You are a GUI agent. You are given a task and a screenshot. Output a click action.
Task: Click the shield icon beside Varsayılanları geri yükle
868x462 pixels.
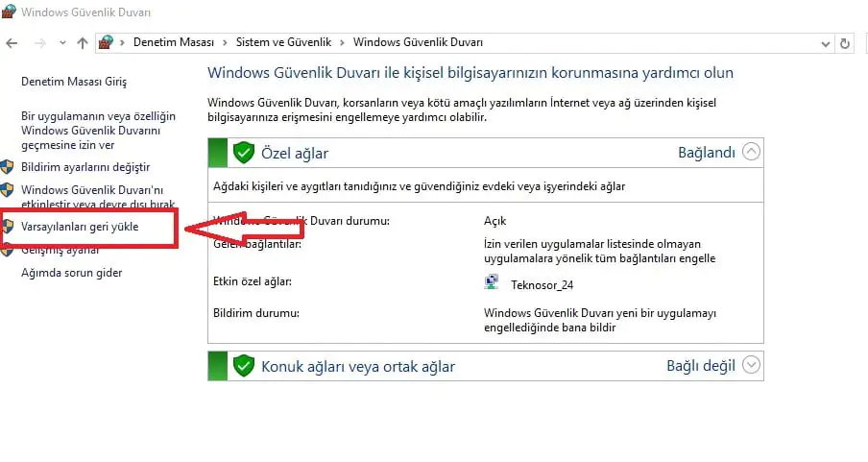click(x=7, y=227)
